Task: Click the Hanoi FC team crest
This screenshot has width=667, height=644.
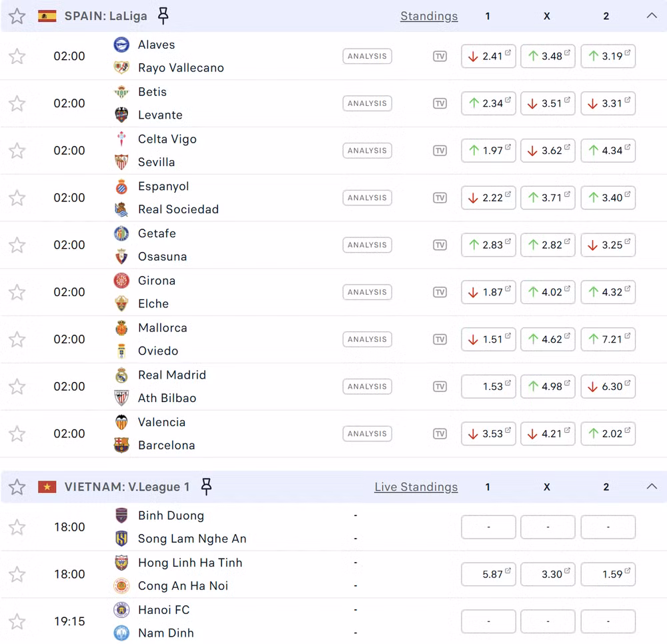Action: tap(121, 610)
